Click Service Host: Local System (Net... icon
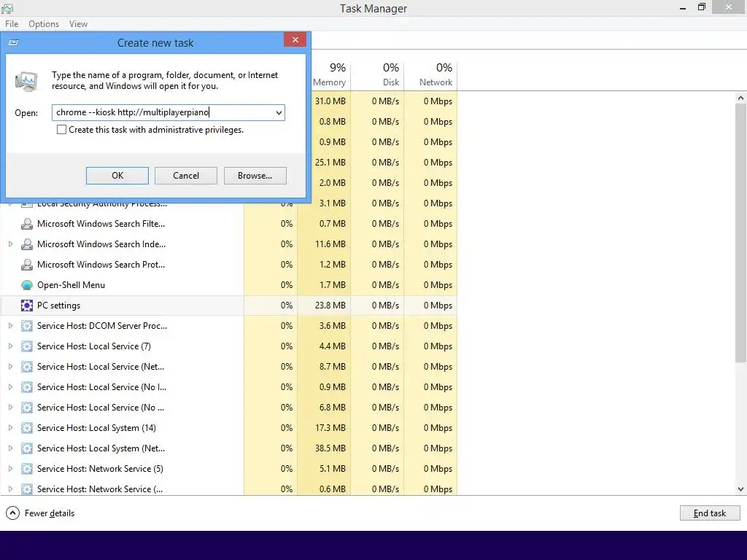The width and height of the screenshot is (747, 560). [27, 448]
